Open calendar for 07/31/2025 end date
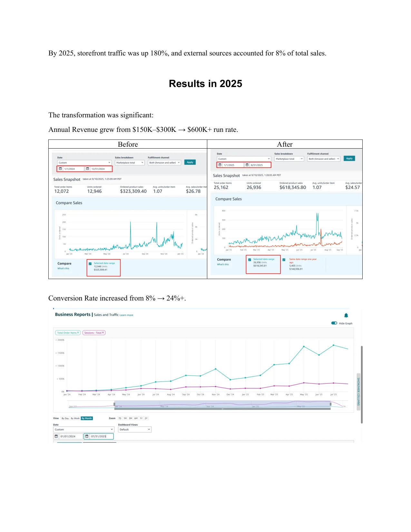411x532 pixels. click(x=87, y=436)
